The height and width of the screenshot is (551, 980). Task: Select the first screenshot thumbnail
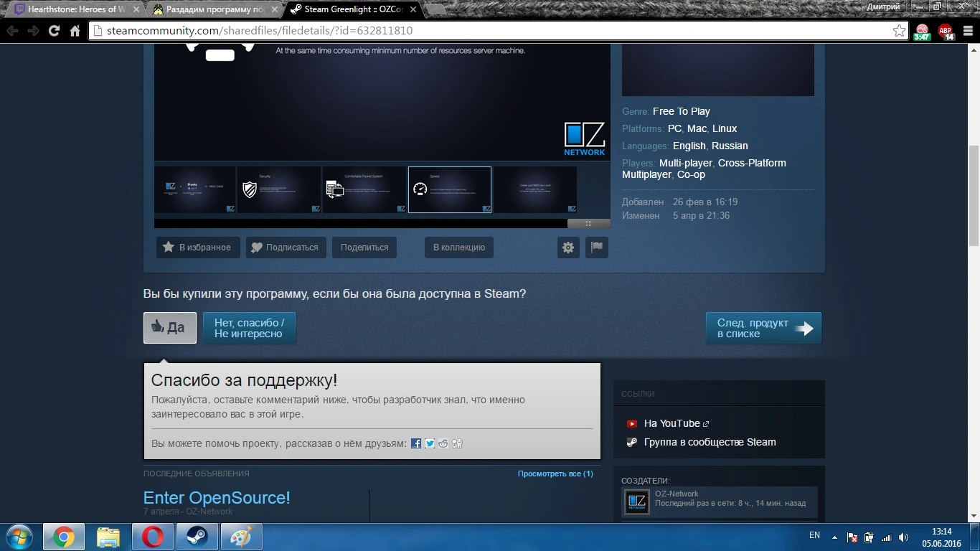tap(194, 189)
